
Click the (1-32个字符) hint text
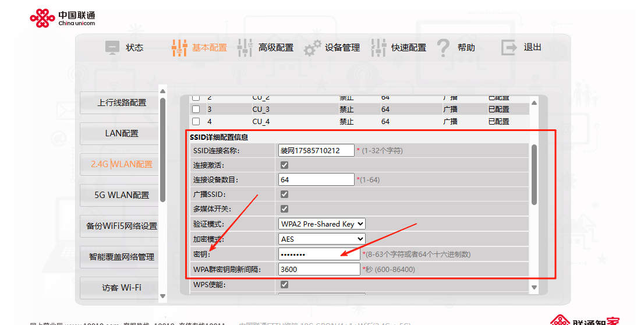coord(382,151)
